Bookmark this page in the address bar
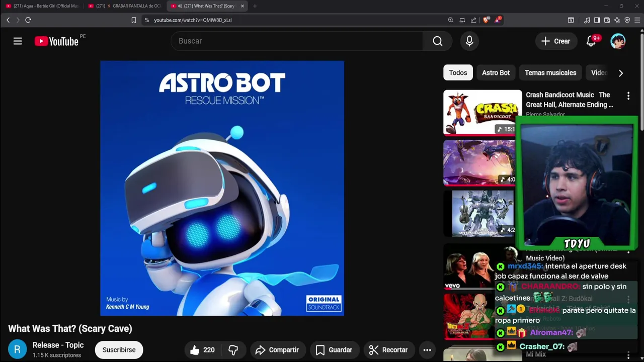This screenshot has width=644, height=362. (x=134, y=20)
